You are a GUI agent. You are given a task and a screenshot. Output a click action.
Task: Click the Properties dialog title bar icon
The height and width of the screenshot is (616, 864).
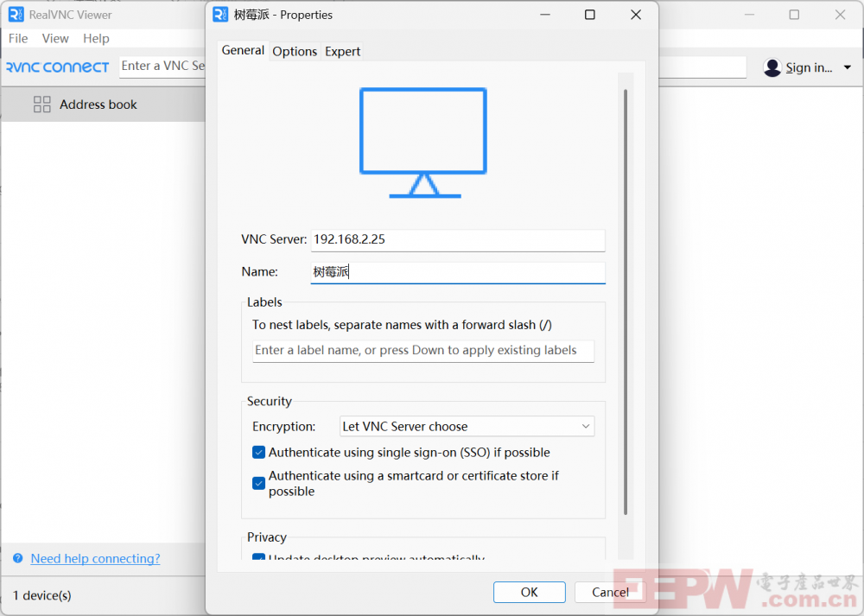click(220, 15)
